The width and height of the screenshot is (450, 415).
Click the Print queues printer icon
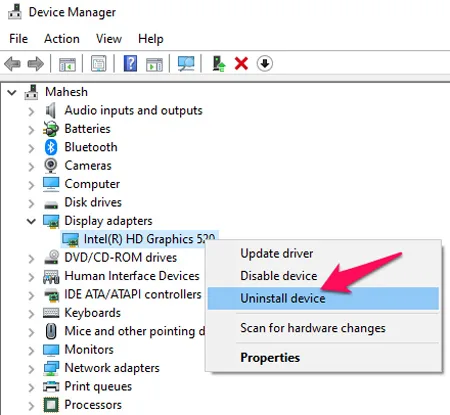51,386
